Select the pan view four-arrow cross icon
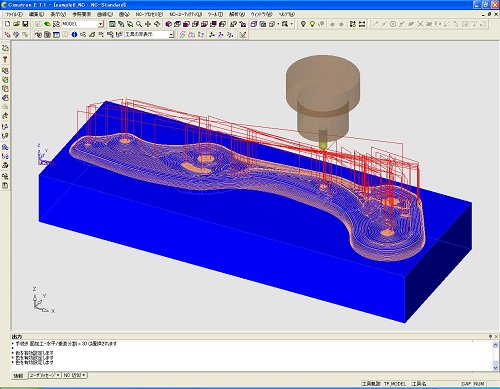This screenshot has width=500, height=389. [x=148, y=24]
